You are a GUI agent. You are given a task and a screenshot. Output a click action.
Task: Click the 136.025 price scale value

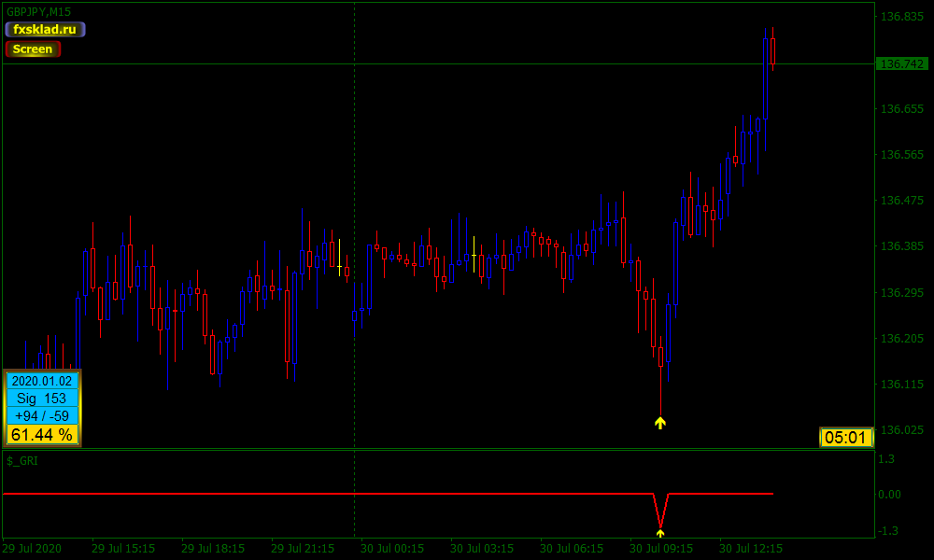point(902,429)
